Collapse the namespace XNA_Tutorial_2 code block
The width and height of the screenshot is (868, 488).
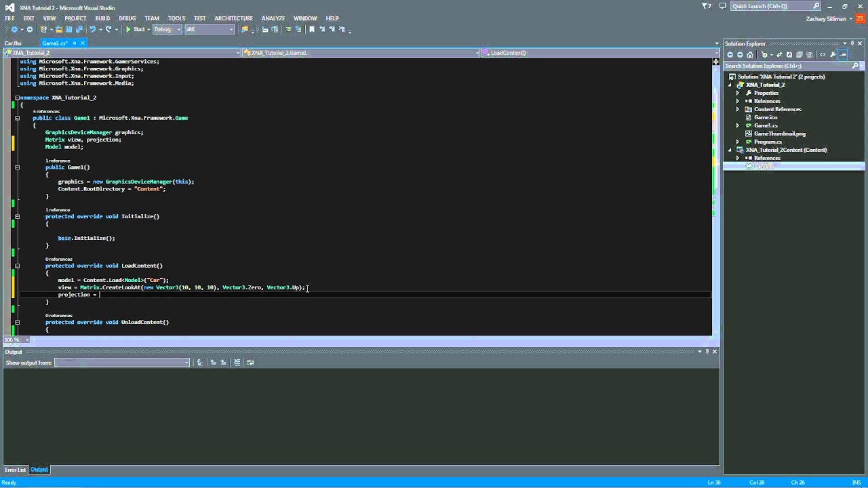click(x=17, y=98)
